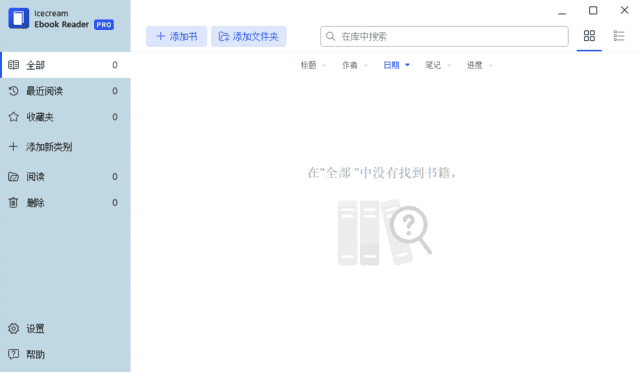Focus the 在库中搜索 search field

444,36
